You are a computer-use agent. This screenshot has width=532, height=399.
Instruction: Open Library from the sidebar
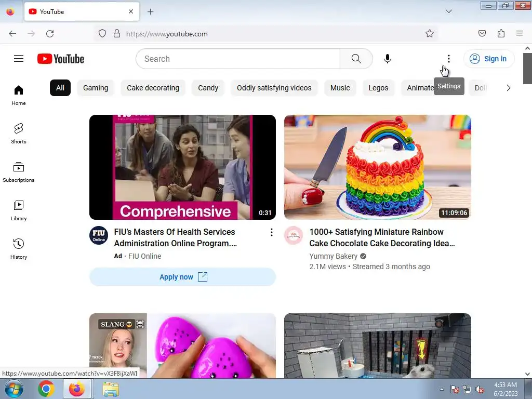tap(19, 211)
